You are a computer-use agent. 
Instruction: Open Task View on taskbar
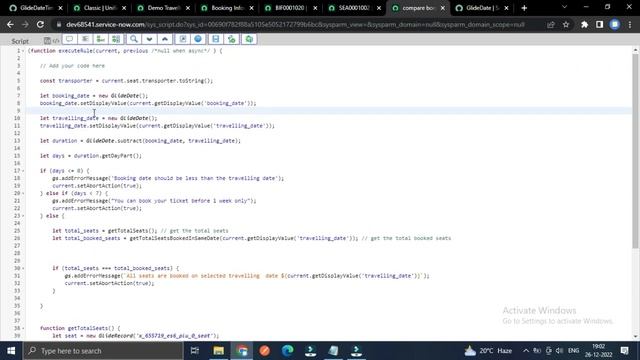195,351
